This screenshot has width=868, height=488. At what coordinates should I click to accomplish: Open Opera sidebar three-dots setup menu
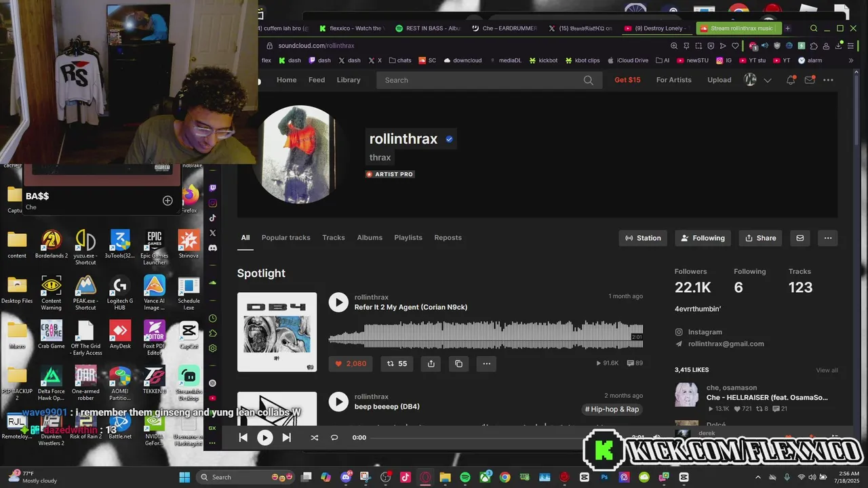(212, 443)
